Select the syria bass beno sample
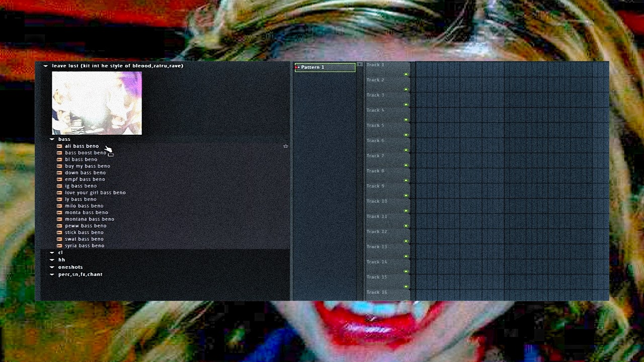The height and width of the screenshot is (362, 644). point(85,245)
